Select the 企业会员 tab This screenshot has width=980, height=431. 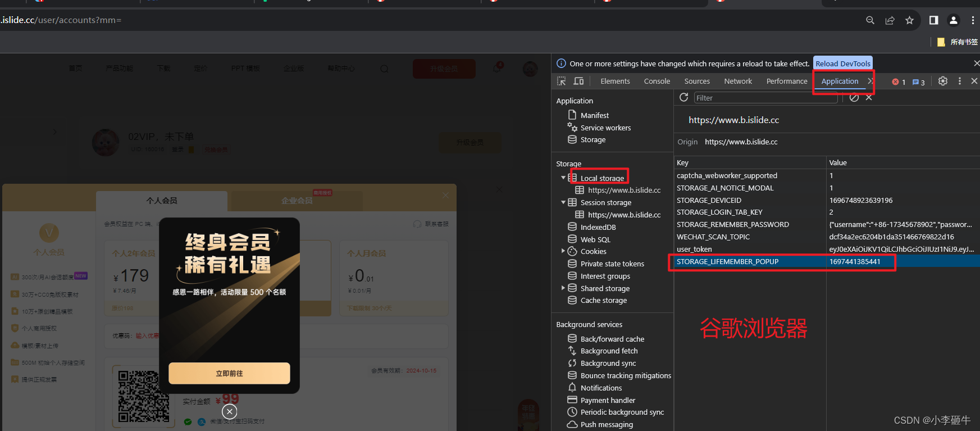pyautogui.click(x=297, y=201)
